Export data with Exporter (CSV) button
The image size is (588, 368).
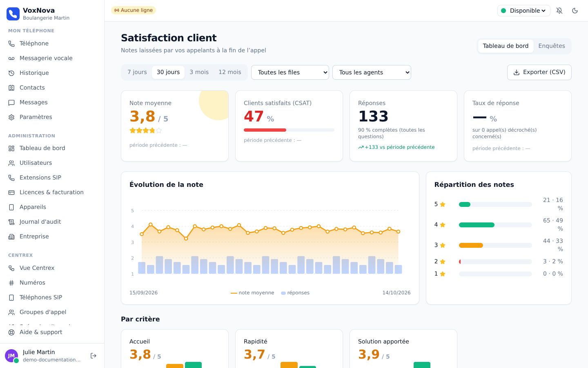(x=539, y=72)
